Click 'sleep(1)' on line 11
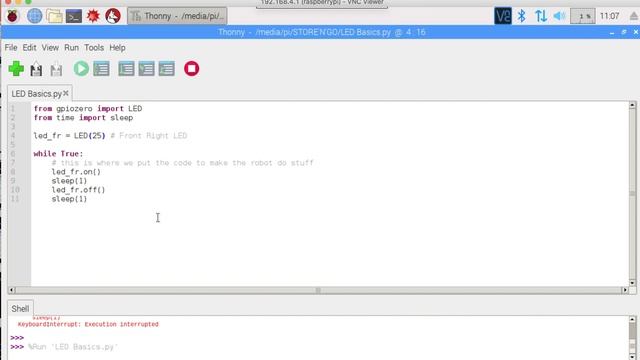Viewport: 640px width, 360px height. click(x=69, y=199)
